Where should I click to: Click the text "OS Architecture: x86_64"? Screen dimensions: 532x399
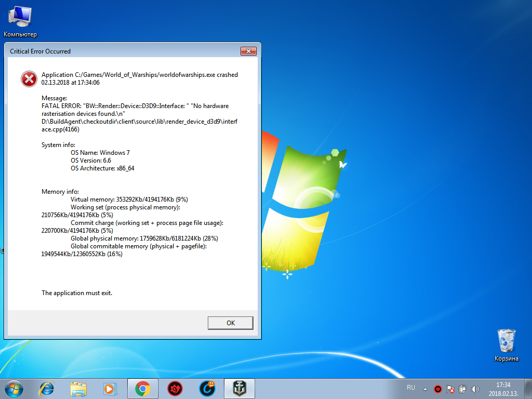(x=102, y=168)
